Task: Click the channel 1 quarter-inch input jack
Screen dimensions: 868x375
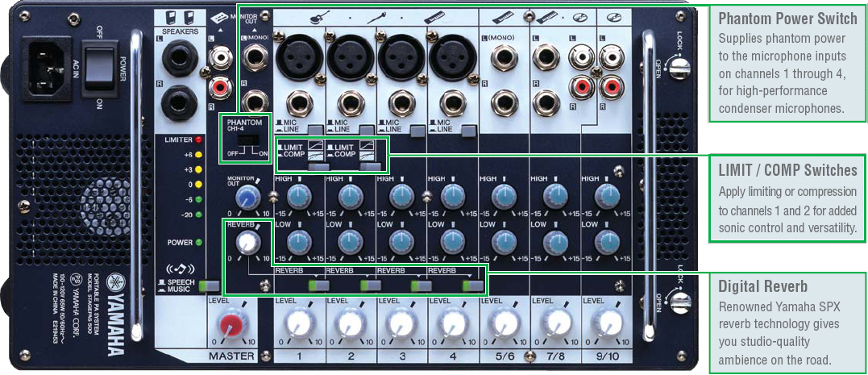Action: [299, 102]
